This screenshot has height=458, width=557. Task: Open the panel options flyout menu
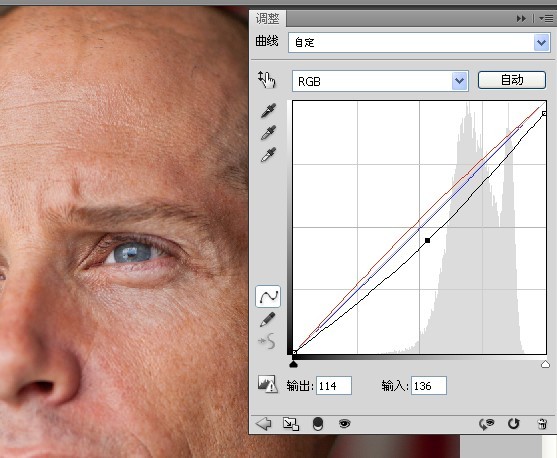(x=546, y=18)
